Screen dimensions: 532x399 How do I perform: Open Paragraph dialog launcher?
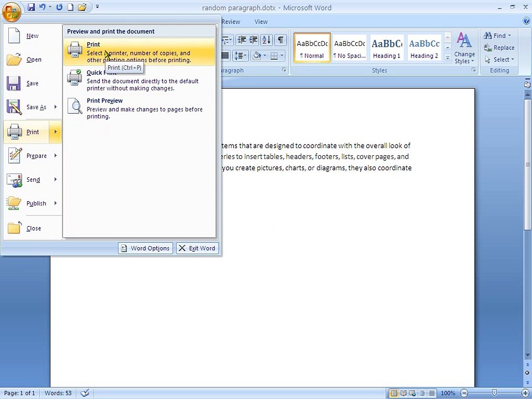[x=284, y=70]
